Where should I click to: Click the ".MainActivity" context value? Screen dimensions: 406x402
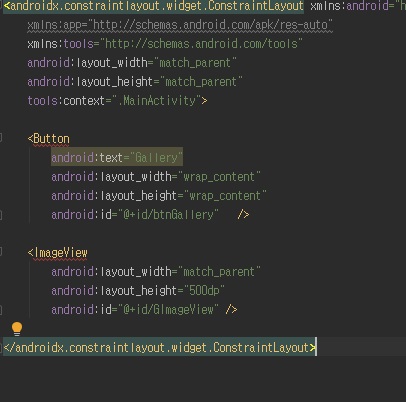coord(157,101)
